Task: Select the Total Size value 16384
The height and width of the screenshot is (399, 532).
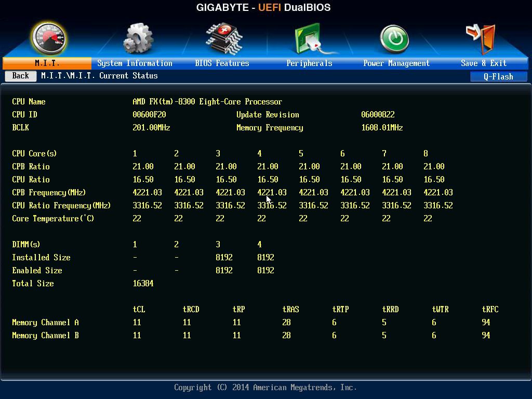Action: click(x=143, y=283)
